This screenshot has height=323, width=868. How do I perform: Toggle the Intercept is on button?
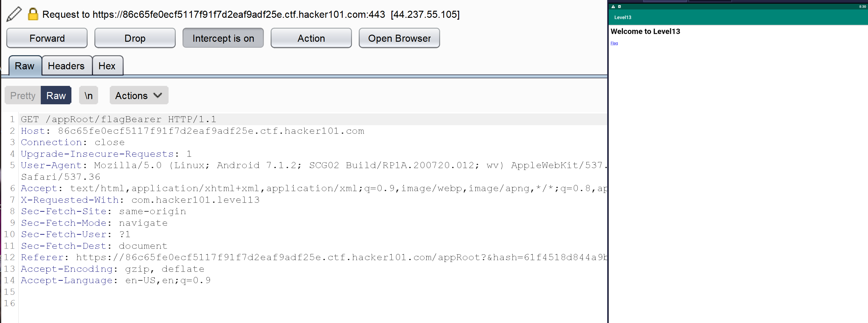tap(223, 38)
